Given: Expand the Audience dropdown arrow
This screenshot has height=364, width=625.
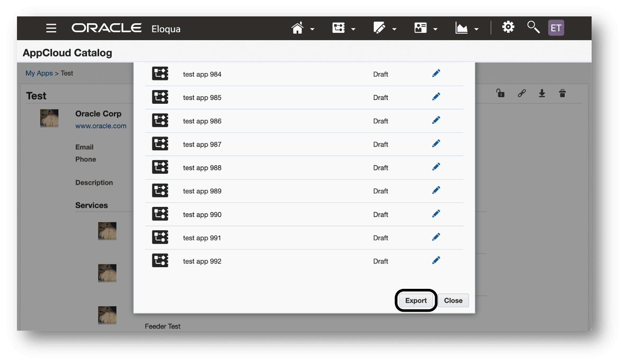Looking at the screenshot, I should tap(435, 29).
